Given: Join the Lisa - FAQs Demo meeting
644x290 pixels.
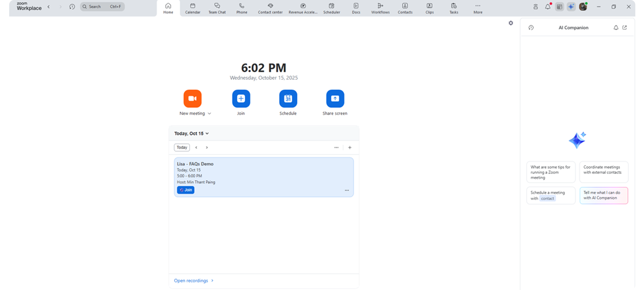Looking at the screenshot, I should click(186, 190).
